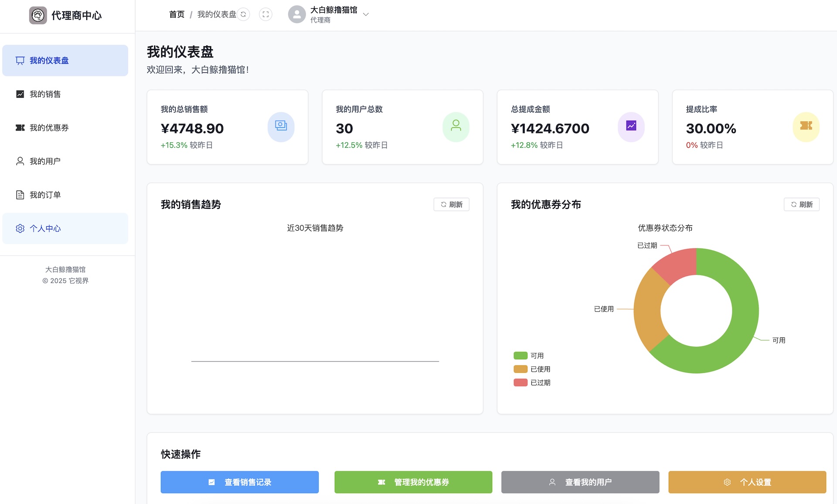Toggle fullscreen mode icon in header
This screenshot has width=837, height=504.
265,14
